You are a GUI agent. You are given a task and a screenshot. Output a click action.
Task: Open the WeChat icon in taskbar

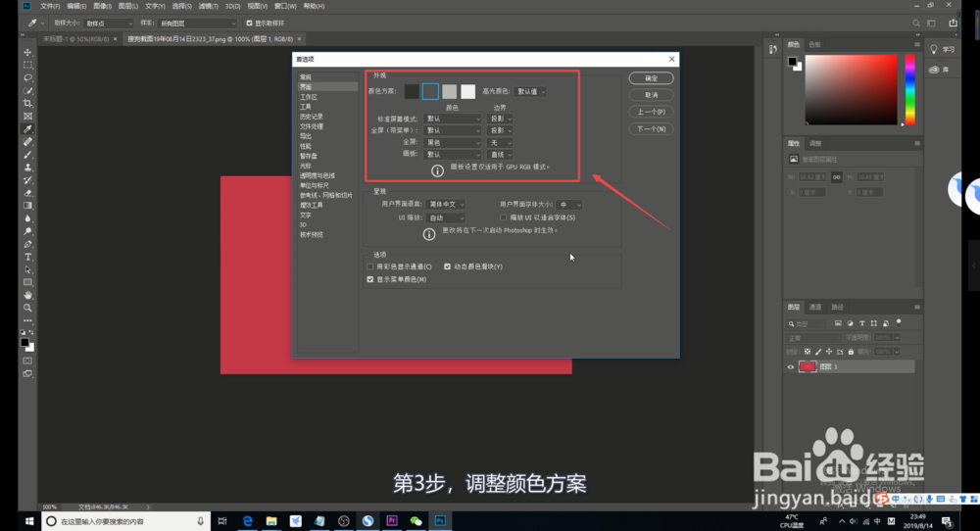pos(416,521)
